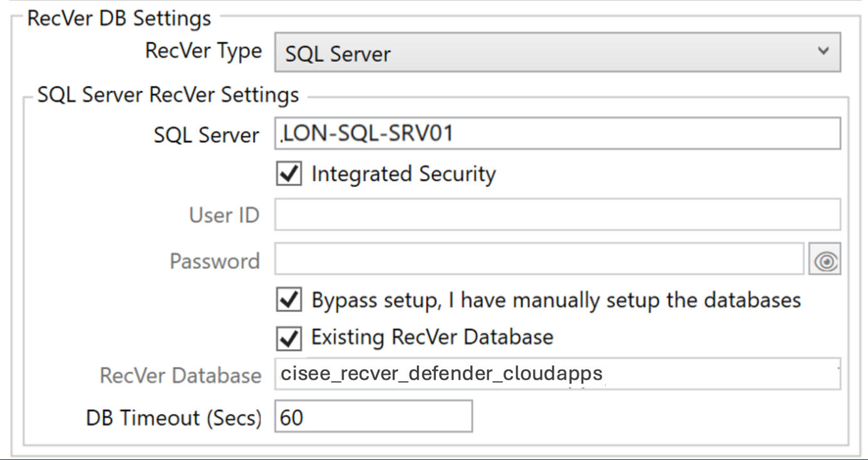Click the "RecVer DB Settings" group title
Viewport: 868px width, 460px height.
click(120, 18)
